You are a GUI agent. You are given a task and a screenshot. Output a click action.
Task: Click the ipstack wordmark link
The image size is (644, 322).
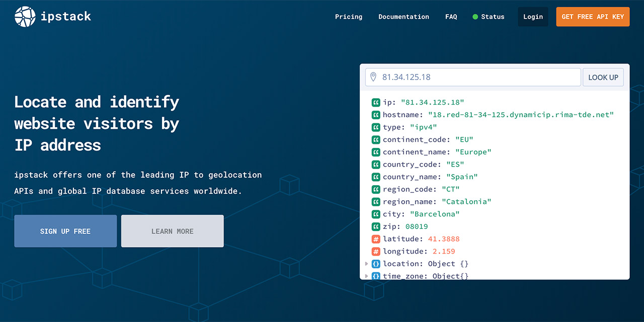66,17
